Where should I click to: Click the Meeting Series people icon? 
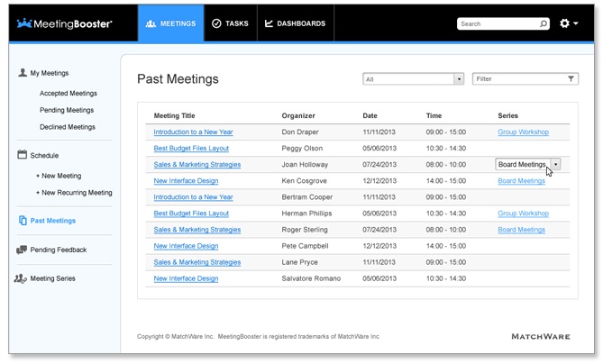tap(21, 278)
